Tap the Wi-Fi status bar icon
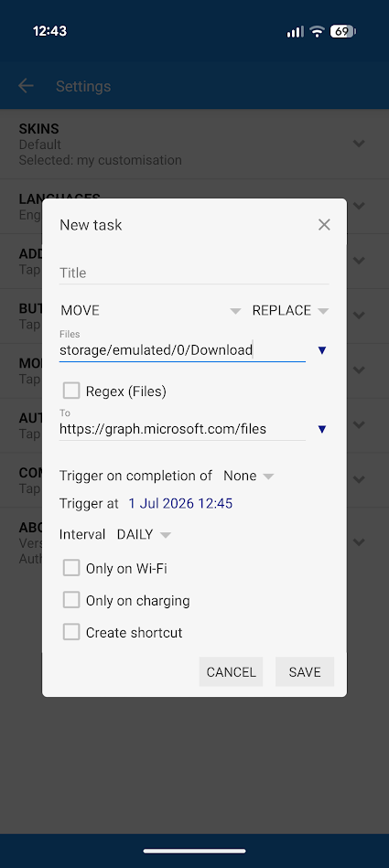This screenshot has height=868, width=389. [317, 31]
